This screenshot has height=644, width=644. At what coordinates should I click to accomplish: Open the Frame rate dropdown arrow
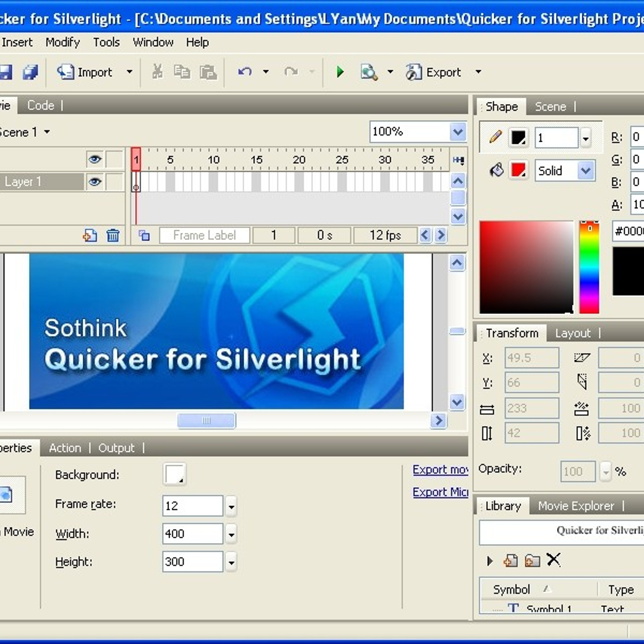(x=231, y=506)
